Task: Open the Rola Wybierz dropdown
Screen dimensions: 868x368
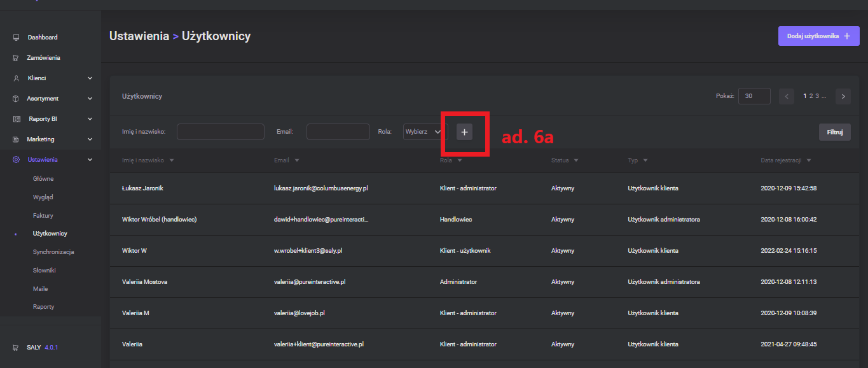Action: 425,132
